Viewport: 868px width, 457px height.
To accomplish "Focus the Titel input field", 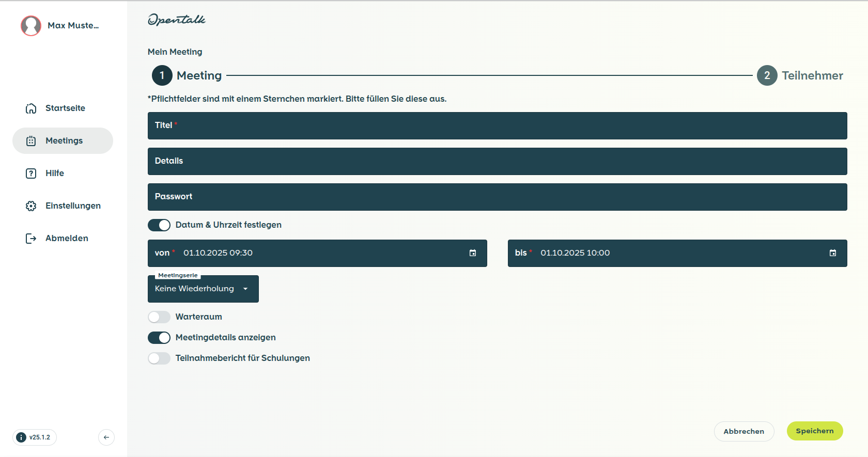I will [x=496, y=126].
